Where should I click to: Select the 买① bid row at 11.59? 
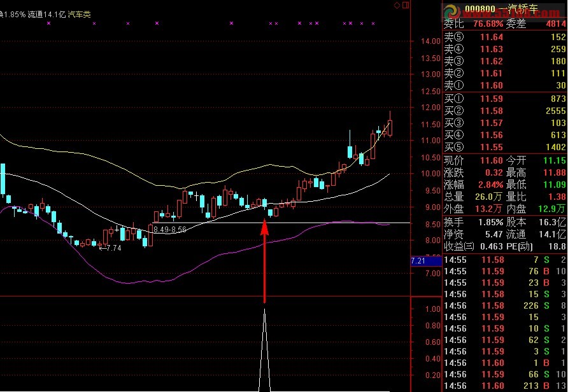click(x=504, y=99)
